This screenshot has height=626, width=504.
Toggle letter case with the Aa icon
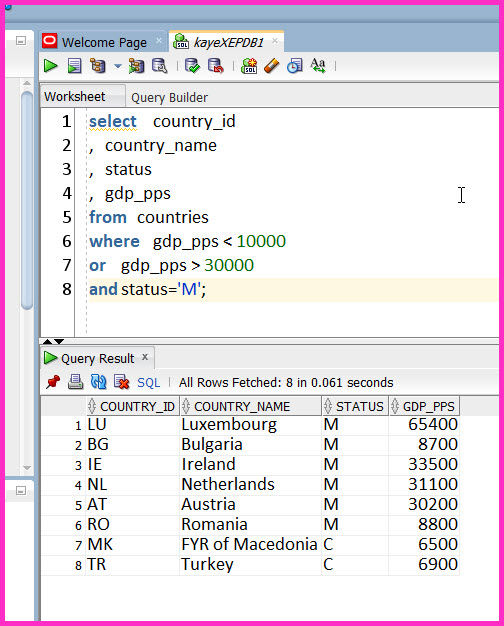[x=318, y=66]
